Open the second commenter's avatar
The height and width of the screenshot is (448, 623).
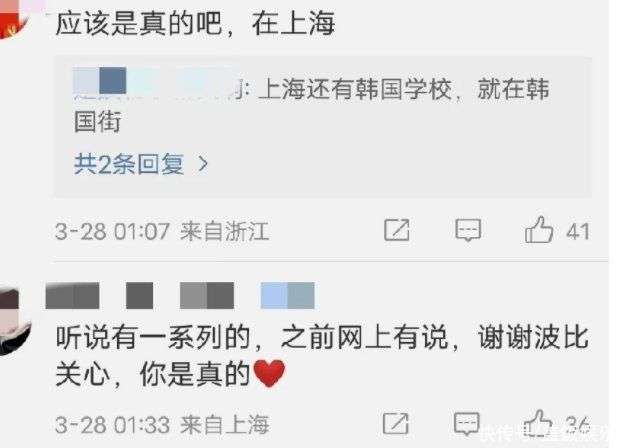tap(15, 321)
